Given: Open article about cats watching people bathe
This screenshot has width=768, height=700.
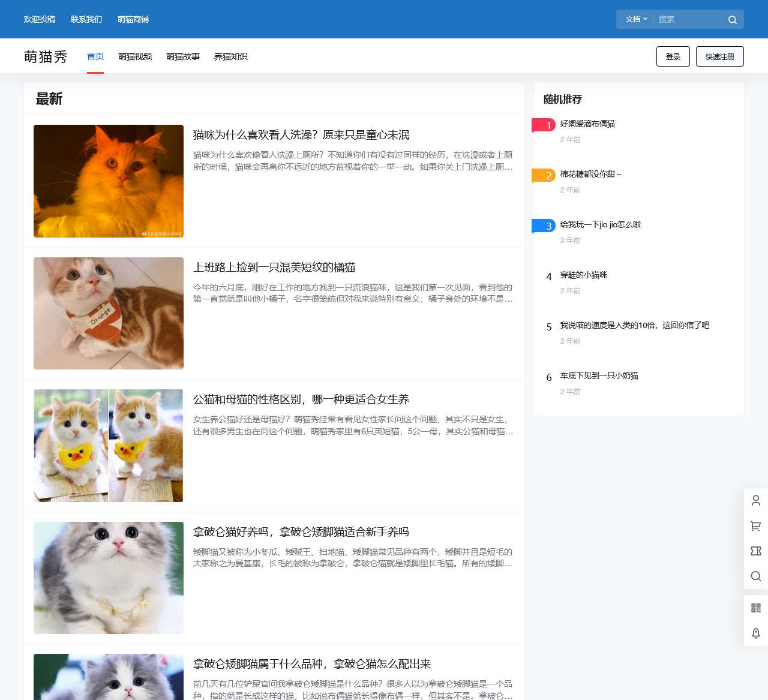Looking at the screenshot, I should (301, 136).
